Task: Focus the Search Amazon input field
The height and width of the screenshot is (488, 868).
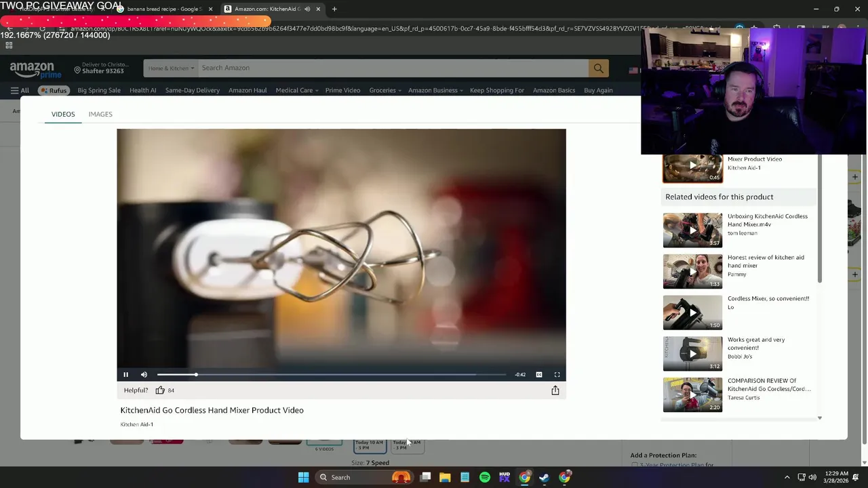Action: point(393,68)
